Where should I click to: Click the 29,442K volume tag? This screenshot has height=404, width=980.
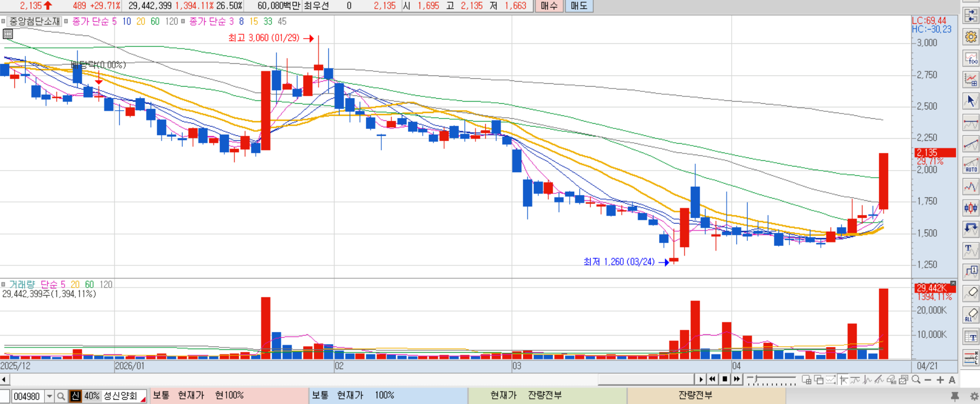point(934,288)
